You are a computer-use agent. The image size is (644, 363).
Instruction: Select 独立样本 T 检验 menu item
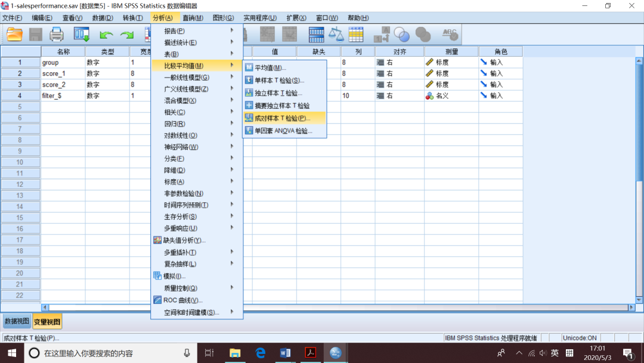click(284, 93)
